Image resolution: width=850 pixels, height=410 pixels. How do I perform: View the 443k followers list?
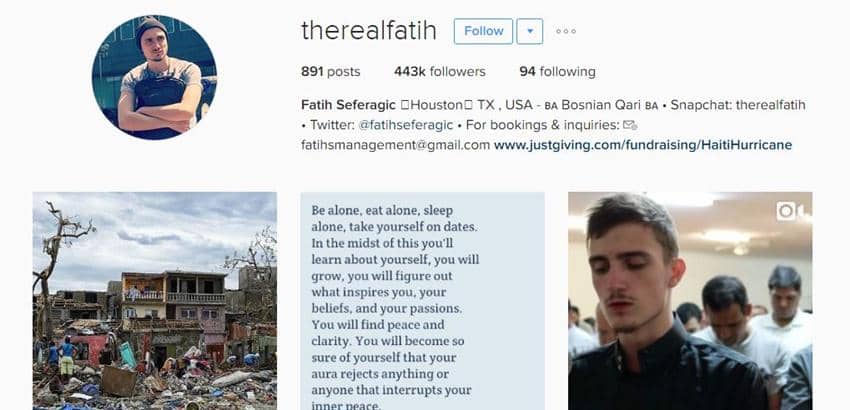(440, 72)
